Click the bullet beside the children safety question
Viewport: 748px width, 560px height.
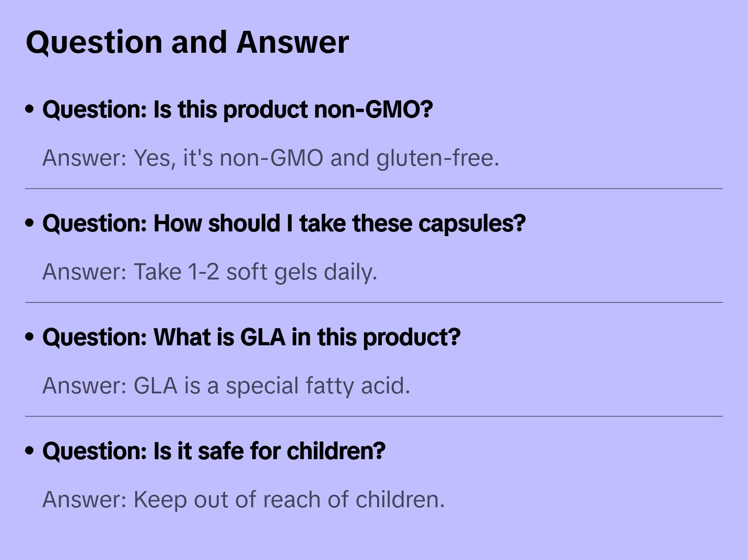30,451
